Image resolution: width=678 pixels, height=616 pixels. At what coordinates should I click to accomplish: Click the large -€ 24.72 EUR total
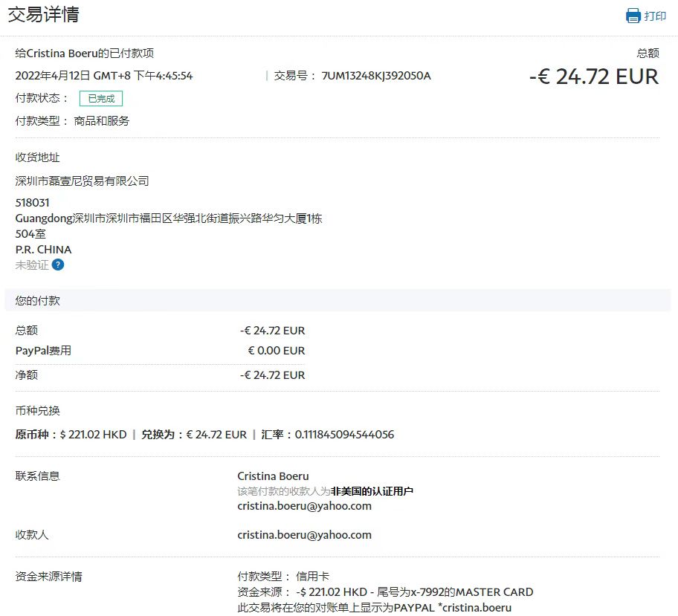click(593, 77)
